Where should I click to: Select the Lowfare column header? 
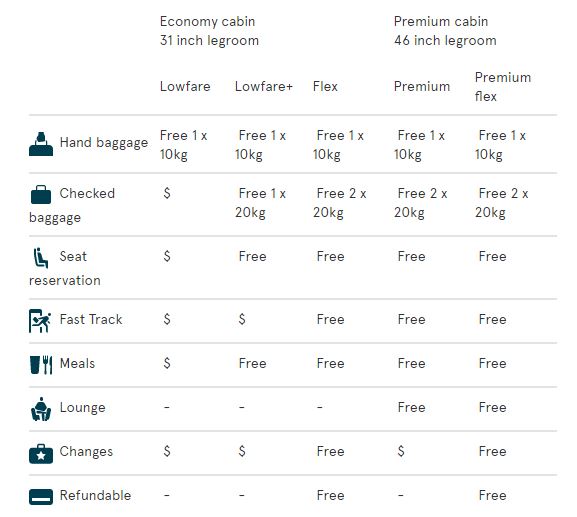(185, 86)
